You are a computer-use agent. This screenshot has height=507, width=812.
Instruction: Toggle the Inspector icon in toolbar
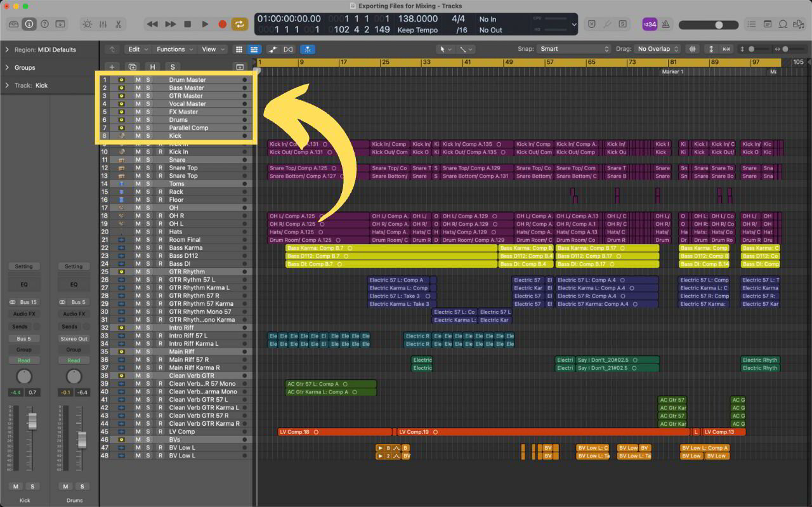point(29,23)
